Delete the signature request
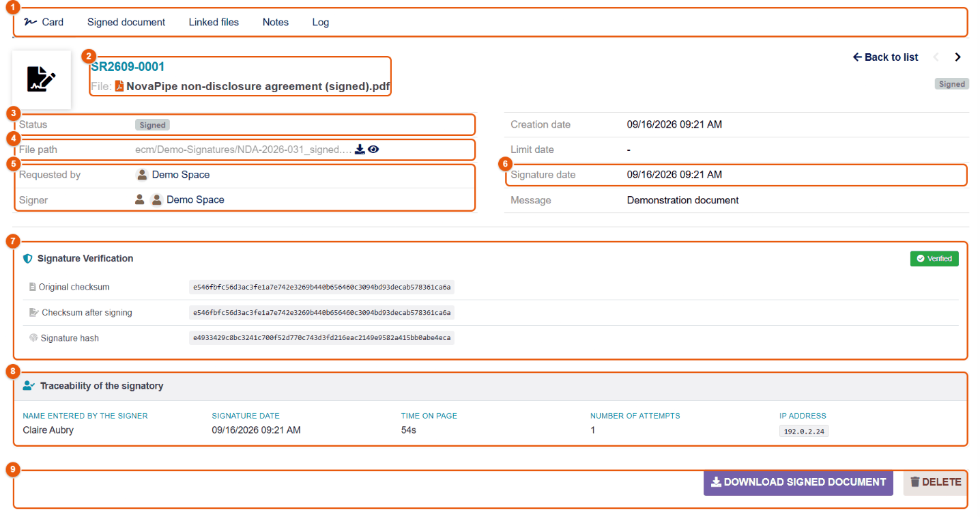Viewport: 980px width, 517px height. (936, 482)
